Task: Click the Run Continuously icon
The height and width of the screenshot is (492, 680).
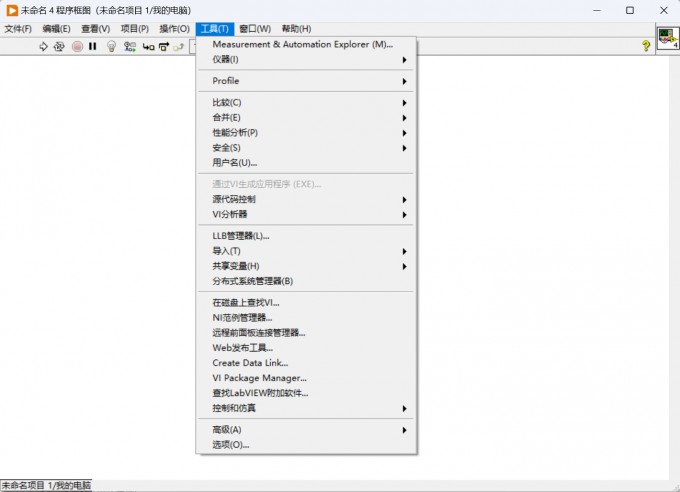Action: (x=59, y=46)
